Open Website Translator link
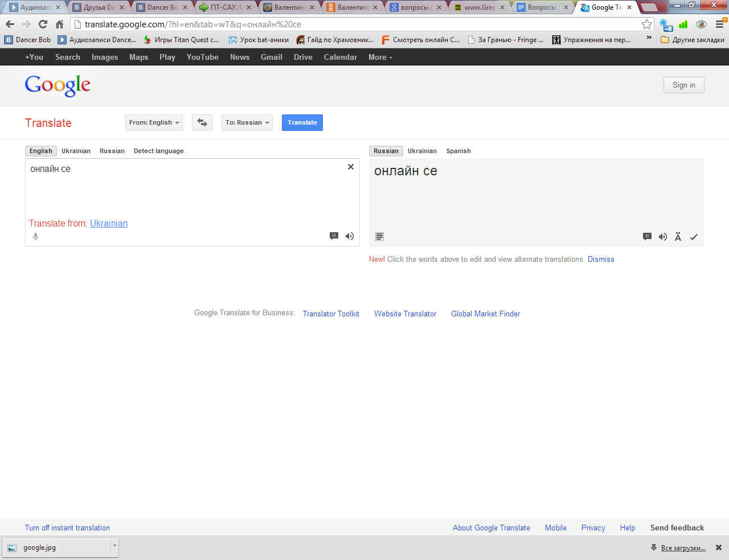Viewport: 729px width, 560px height. [405, 314]
